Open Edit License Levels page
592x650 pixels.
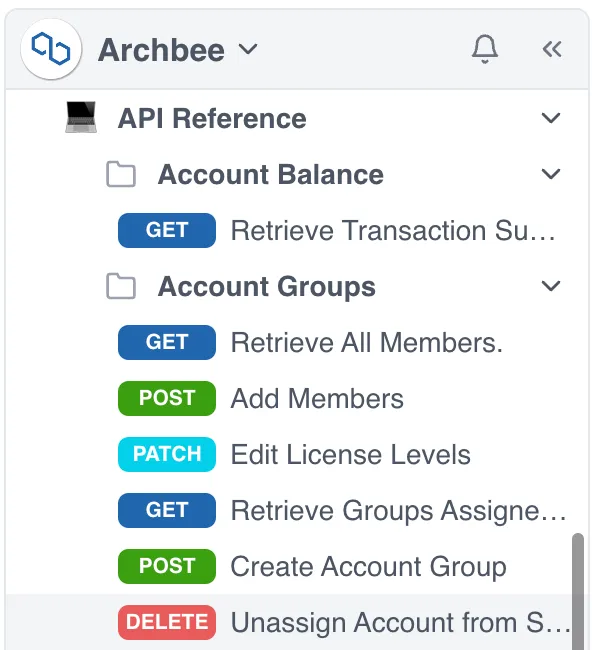pyautogui.click(x=351, y=454)
